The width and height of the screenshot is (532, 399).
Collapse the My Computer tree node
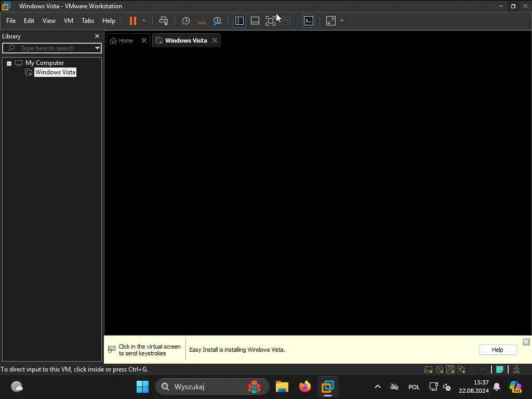coord(9,63)
